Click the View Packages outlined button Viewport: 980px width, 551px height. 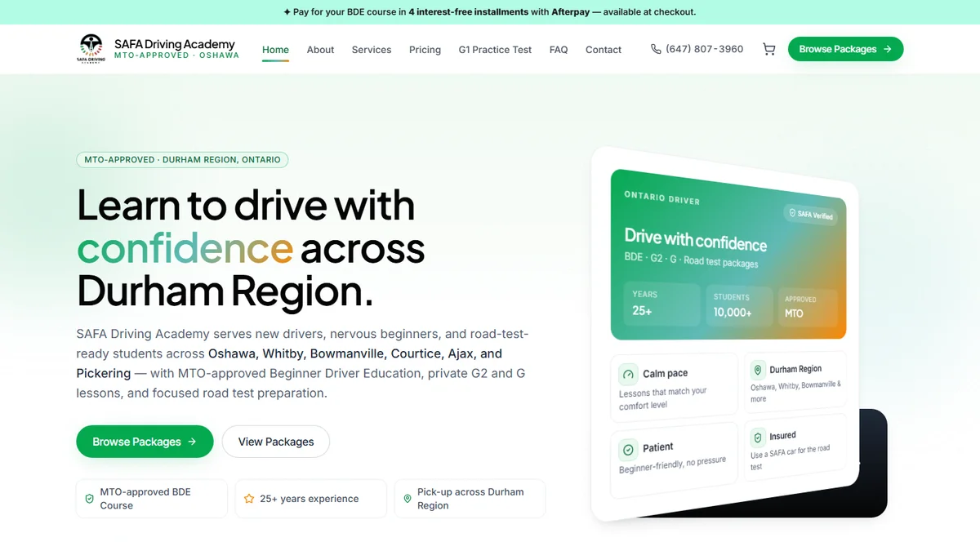tap(276, 442)
